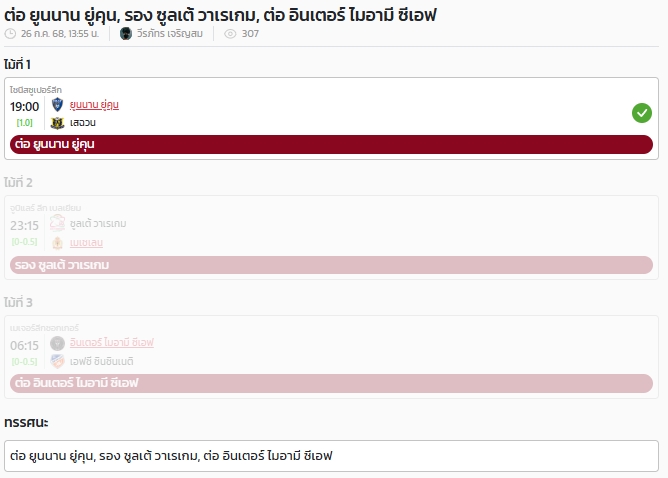Click the eye icon beside the 307 views

coord(230,34)
